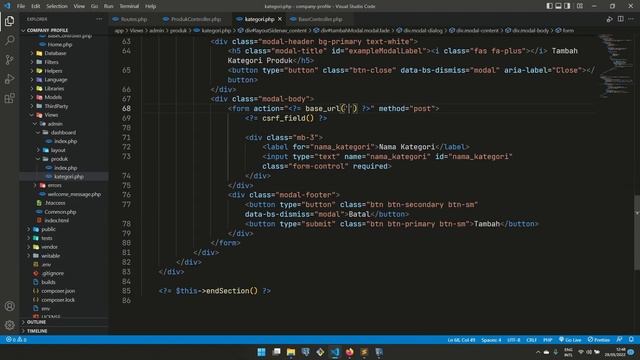Open the Manage gear icon
Viewport: 640px width, 360px height.
coord(9,325)
